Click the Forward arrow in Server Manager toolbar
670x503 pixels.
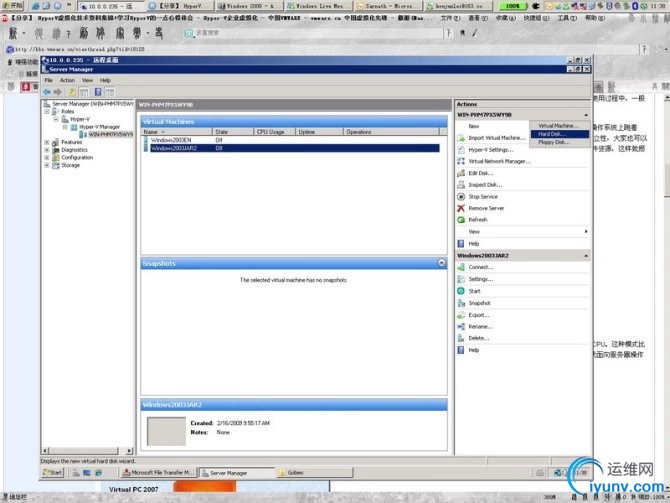(x=57, y=92)
